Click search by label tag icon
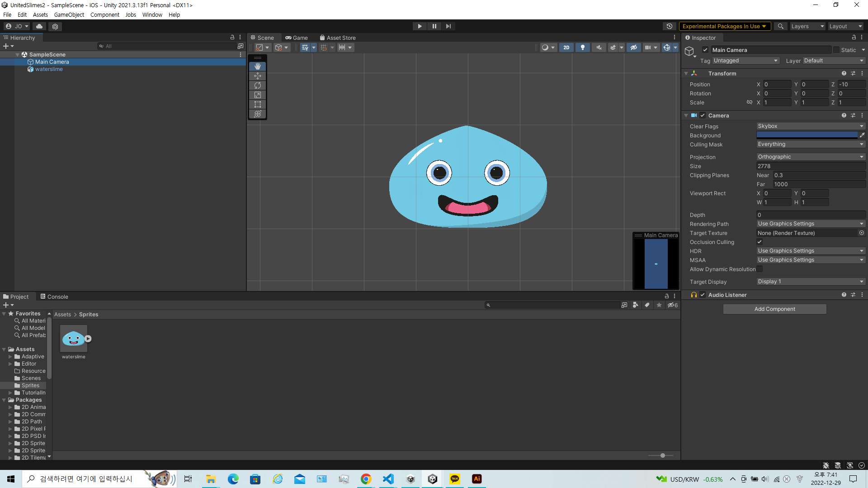The width and height of the screenshot is (868, 488). (x=647, y=305)
